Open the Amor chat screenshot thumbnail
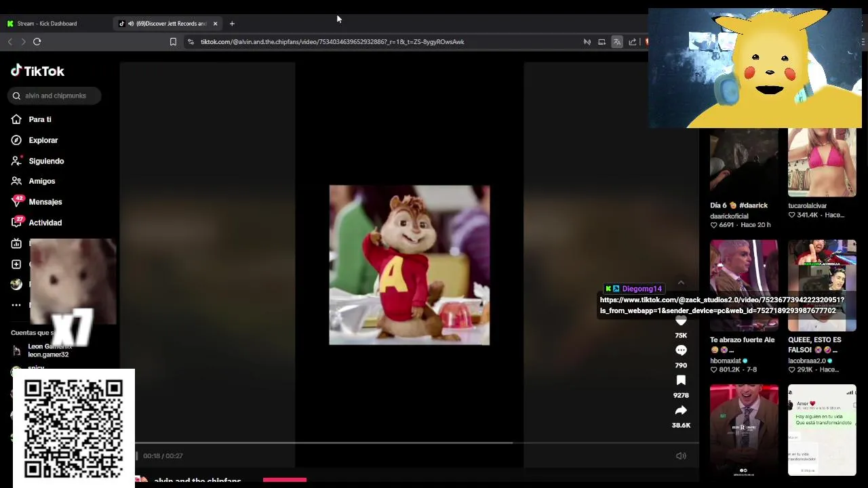The width and height of the screenshot is (868, 488). (822, 430)
